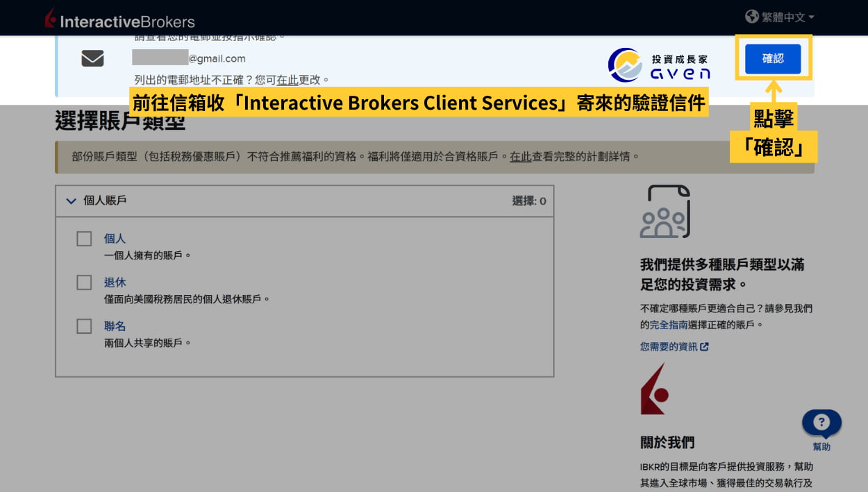Image resolution: width=868 pixels, height=492 pixels.
Task: Click the text 兩個人共享的賬戶。
Action: (x=147, y=343)
